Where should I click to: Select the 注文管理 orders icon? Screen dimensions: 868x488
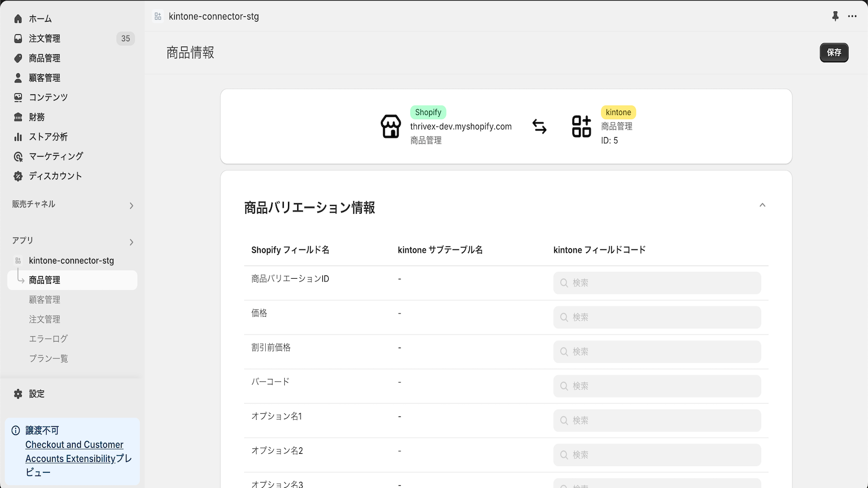tap(18, 38)
